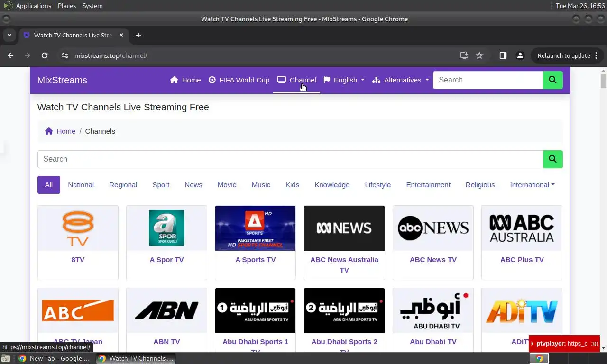This screenshot has width=607, height=364.
Task: Open ABN TV logo
Action: pos(166,310)
